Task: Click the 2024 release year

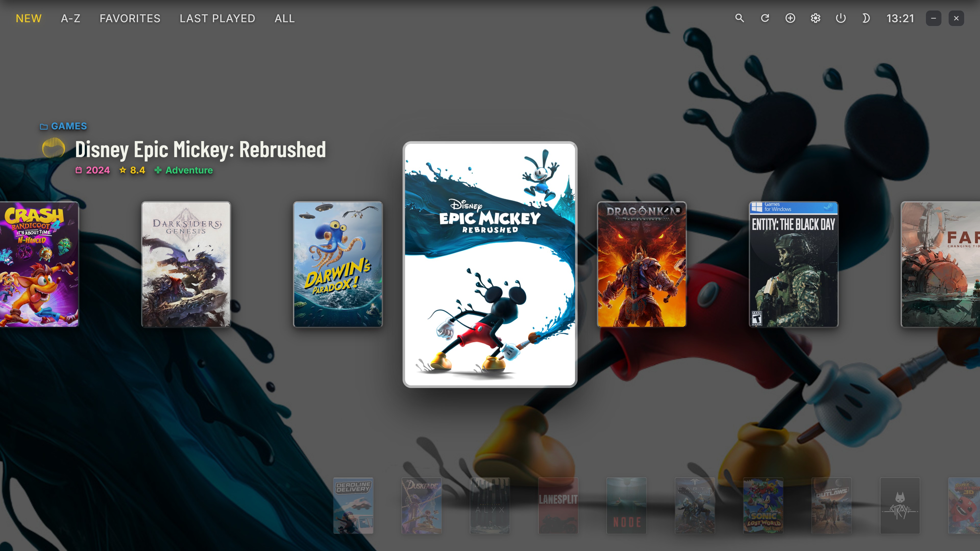Action: point(98,170)
